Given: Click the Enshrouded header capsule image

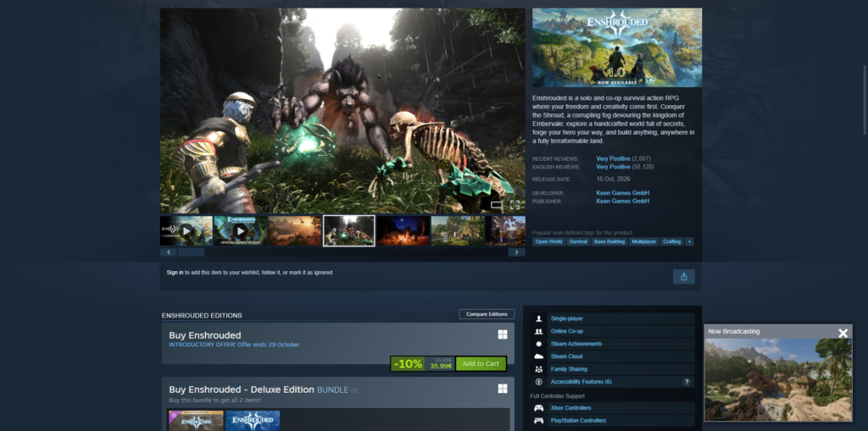Looking at the screenshot, I should point(617,47).
